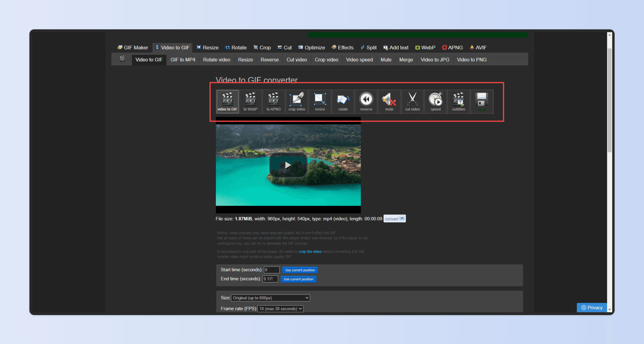This screenshot has width=644, height=344.
Task: Switch to the Optimize tab
Action: [x=314, y=47]
